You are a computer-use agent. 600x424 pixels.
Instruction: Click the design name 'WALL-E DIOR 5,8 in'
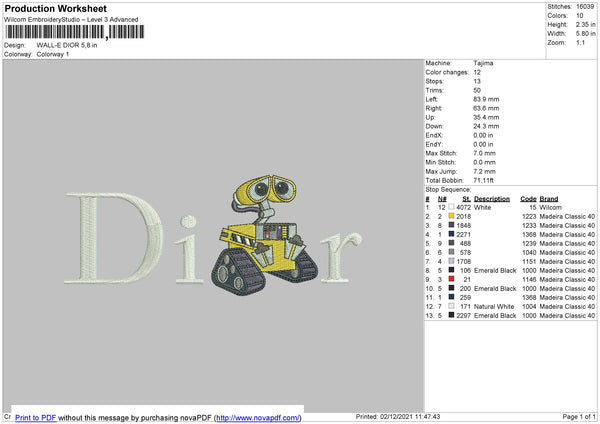click(67, 45)
